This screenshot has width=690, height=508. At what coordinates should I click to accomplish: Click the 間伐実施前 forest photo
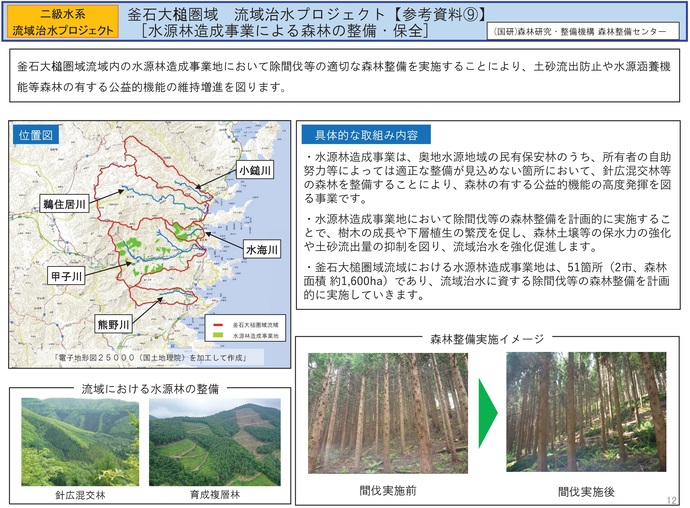pyautogui.click(x=388, y=412)
